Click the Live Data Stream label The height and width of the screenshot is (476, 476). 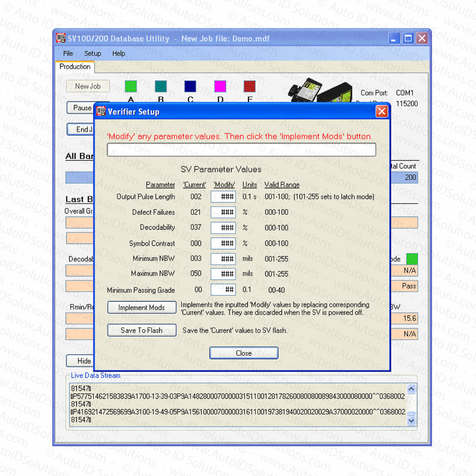95,376
